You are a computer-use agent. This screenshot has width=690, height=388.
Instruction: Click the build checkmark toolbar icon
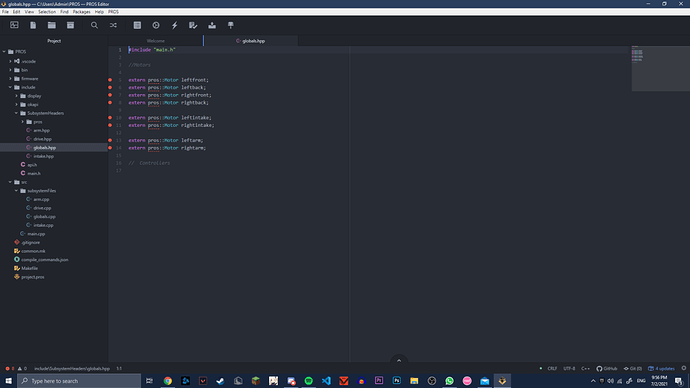[193, 25]
